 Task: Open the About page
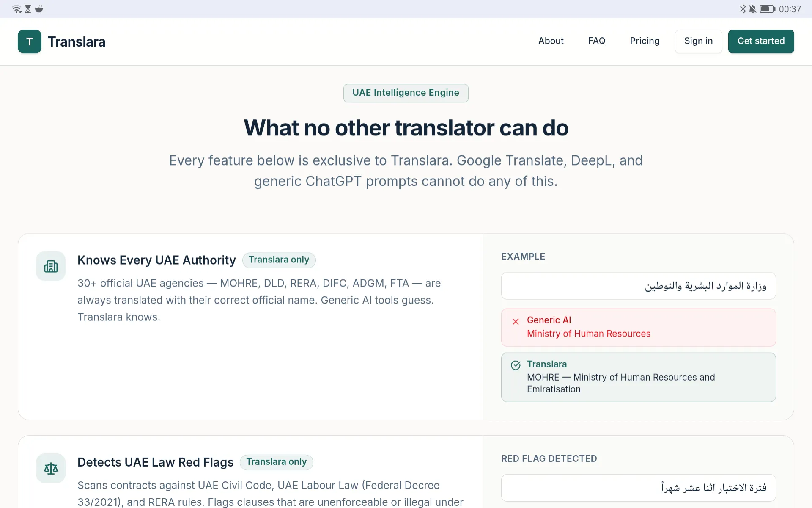tap(551, 41)
